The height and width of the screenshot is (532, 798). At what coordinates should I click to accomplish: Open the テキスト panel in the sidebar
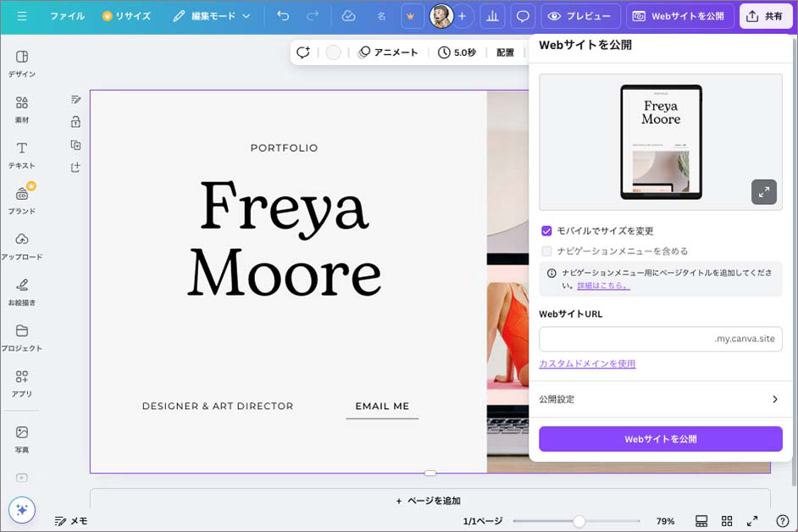coord(21,154)
